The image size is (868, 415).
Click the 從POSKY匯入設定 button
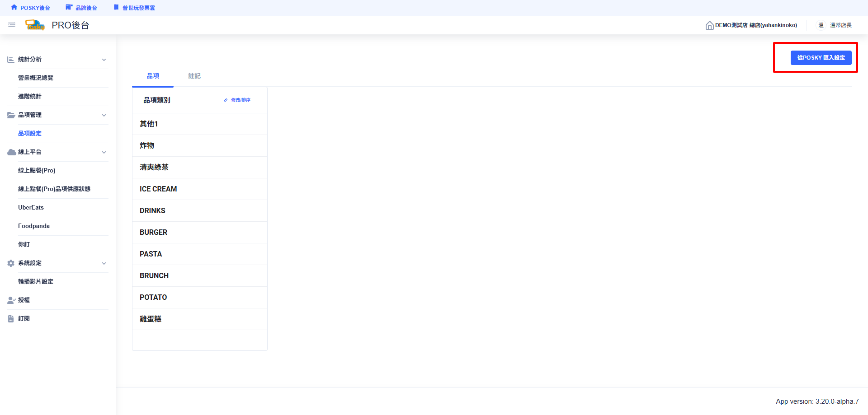point(821,58)
